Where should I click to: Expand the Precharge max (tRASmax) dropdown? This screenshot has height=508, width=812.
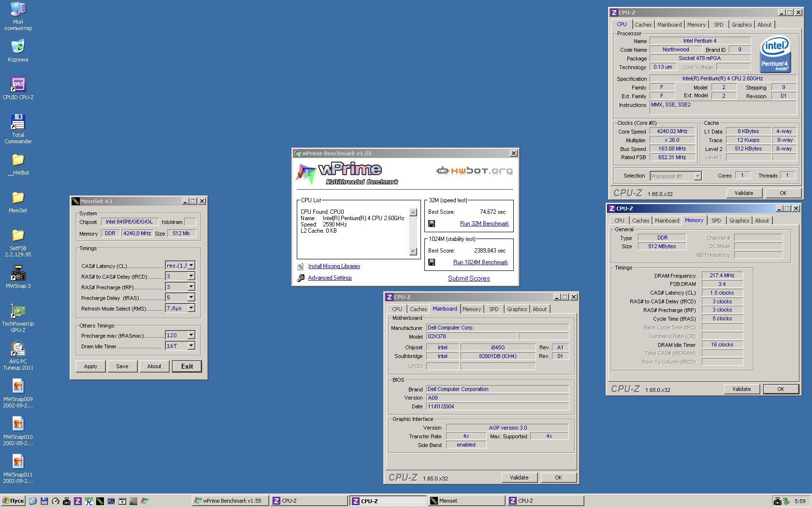tap(191, 335)
